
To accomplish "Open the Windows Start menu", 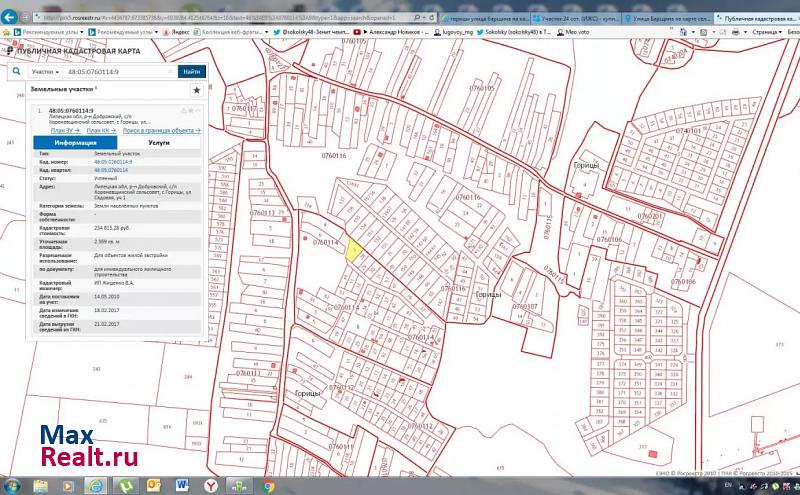I will click(x=13, y=485).
